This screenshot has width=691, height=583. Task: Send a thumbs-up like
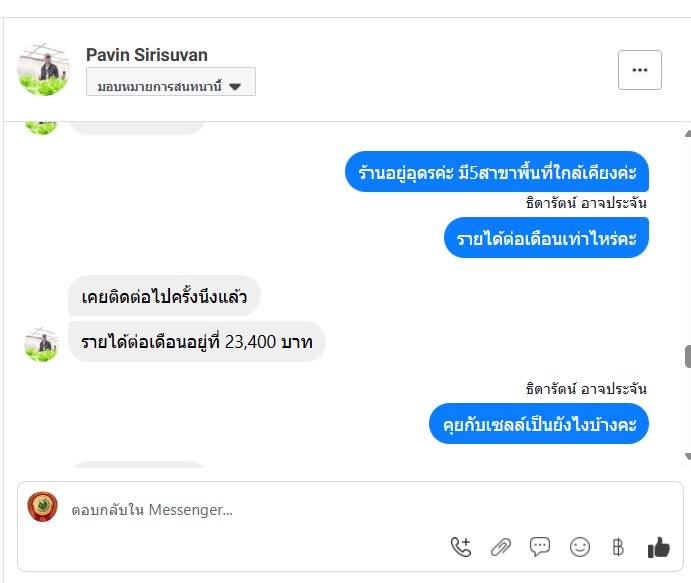click(658, 547)
